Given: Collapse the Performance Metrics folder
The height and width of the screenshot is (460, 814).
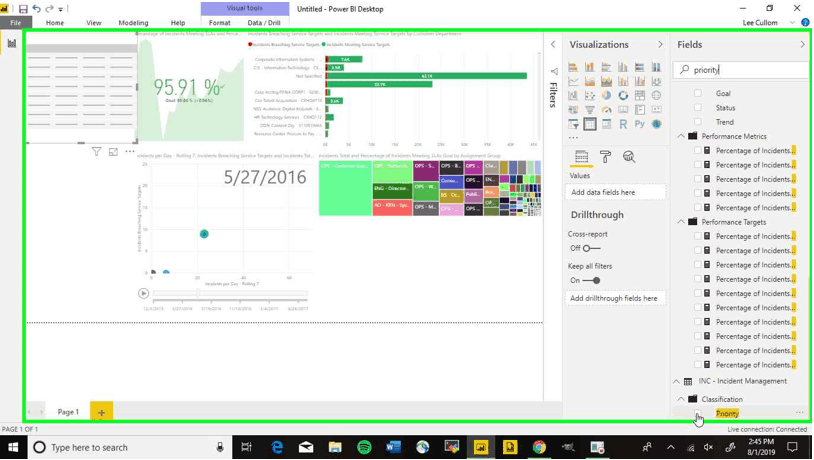Looking at the screenshot, I should click(x=681, y=136).
